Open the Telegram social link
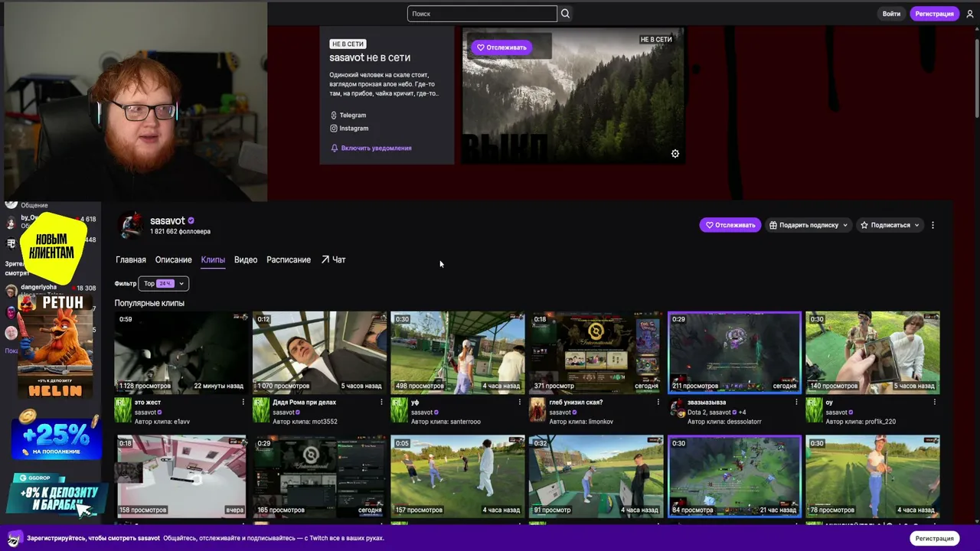Image resolution: width=980 pixels, height=551 pixels. coord(348,116)
